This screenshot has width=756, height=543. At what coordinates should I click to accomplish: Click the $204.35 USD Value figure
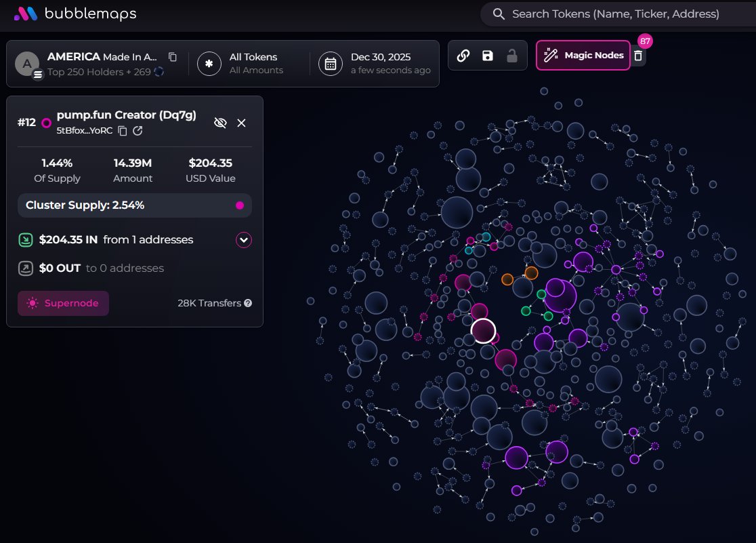[x=210, y=163]
